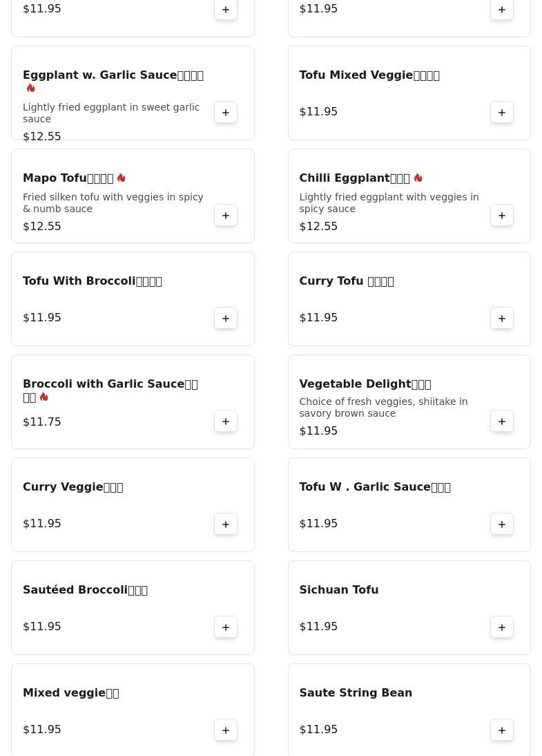The height and width of the screenshot is (756, 542).
Task: Add Chilli Eggplant using plus icon
Action: [502, 215]
